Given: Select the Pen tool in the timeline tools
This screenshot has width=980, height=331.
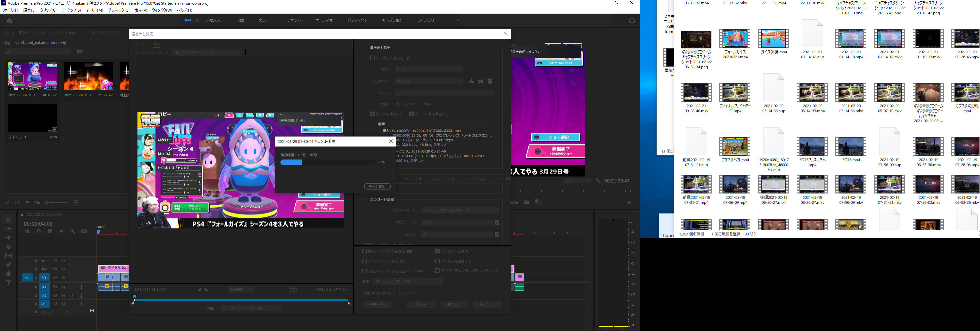Looking at the screenshot, I should (8, 265).
